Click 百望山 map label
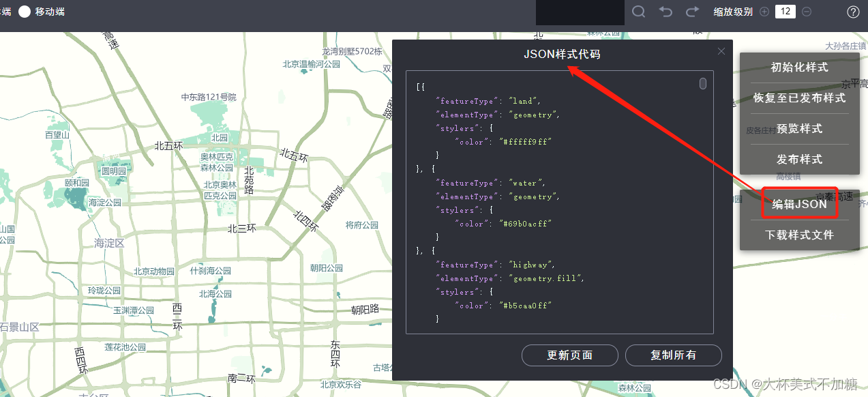The image size is (868, 397). coord(57,135)
